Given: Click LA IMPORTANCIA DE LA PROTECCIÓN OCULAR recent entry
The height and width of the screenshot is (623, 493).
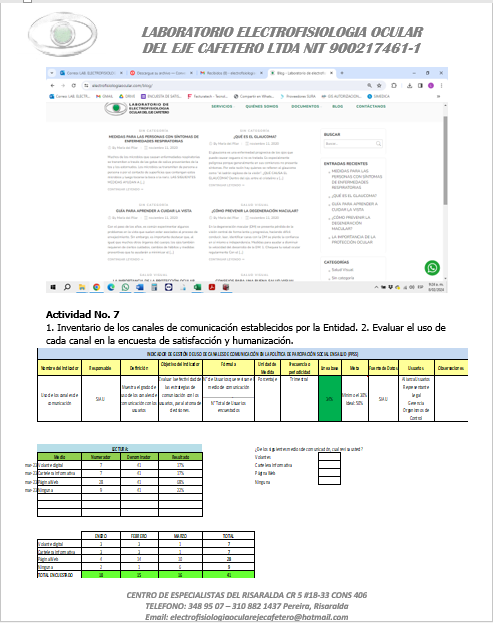Looking at the screenshot, I should click(x=354, y=240).
